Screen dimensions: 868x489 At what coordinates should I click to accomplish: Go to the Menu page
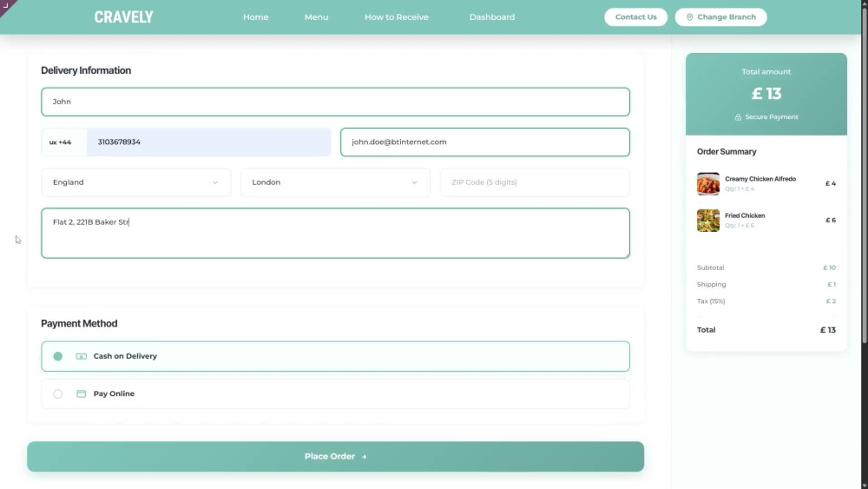point(316,17)
